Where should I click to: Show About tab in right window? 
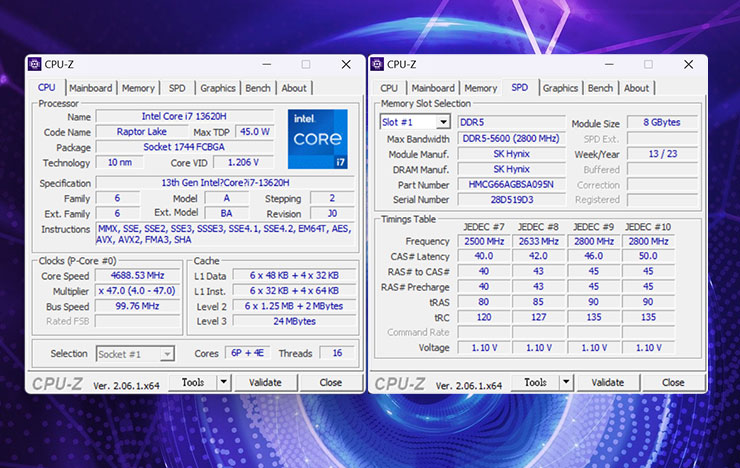pyautogui.click(x=637, y=88)
